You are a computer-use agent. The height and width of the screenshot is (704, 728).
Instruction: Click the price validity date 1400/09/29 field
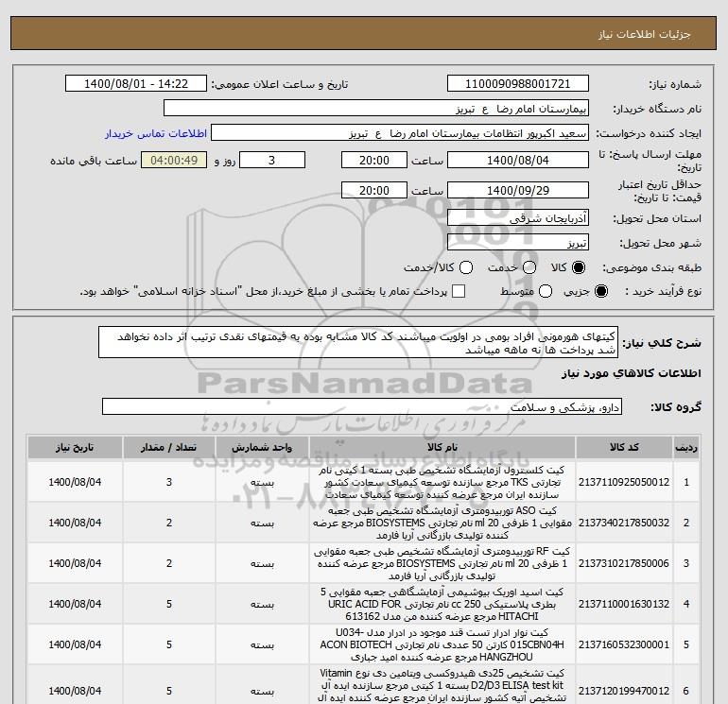pyautogui.click(x=518, y=191)
